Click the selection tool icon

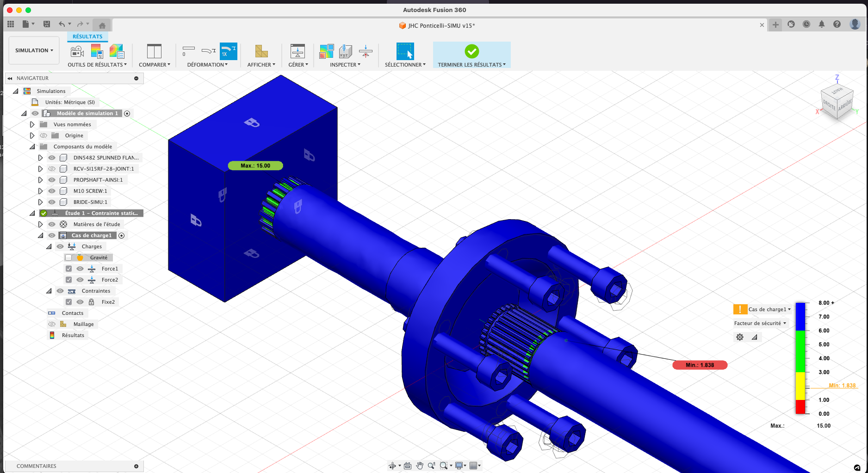(x=405, y=51)
